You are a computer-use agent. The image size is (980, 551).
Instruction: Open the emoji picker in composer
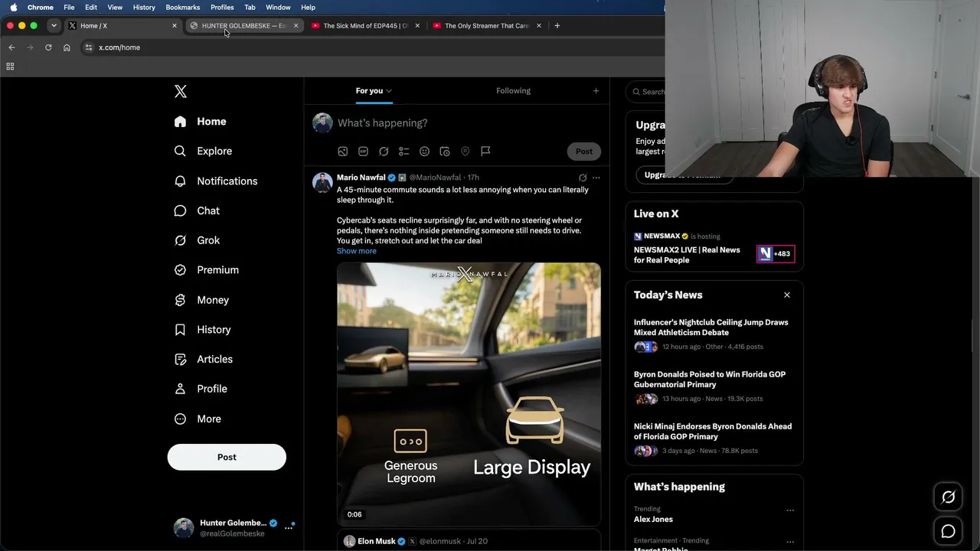[424, 152]
